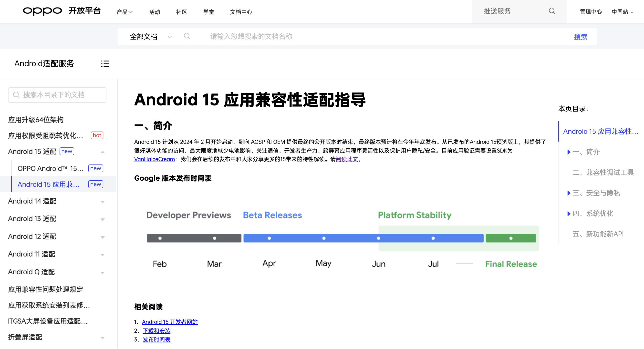The height and width of the screenshot is (349, 644).
Task: Focus the 搜索本目录下的文档 input
Action: (x=57, y=95)
